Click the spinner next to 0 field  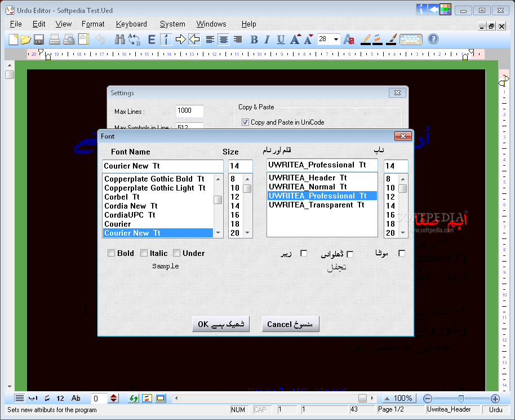(x=114, y=399)
